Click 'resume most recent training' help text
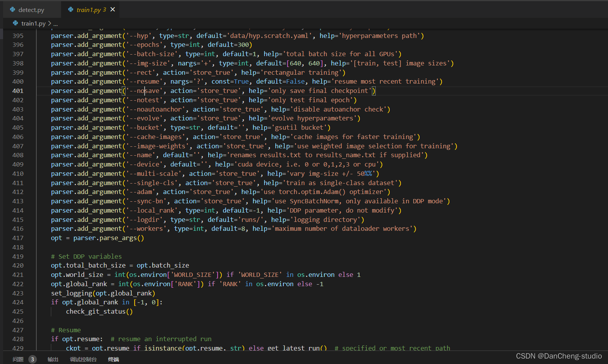This screenshot has height=364, width=608. (x=385, y=82)
